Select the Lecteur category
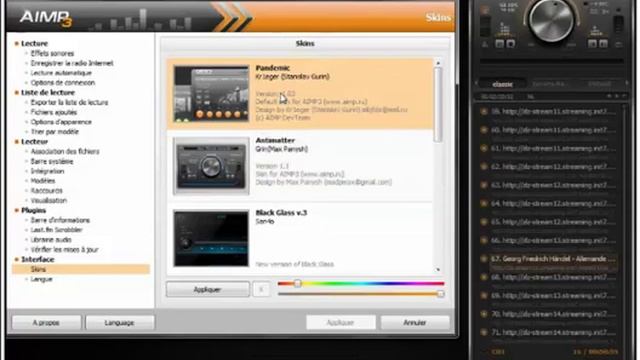Viewport: 640px width, 360px height. (34, 142)
